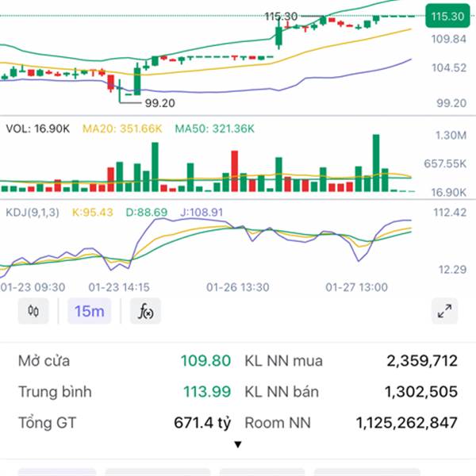Screen dimensions: 476x476
Task: Tap the 104.52 price axis label
Action: pyautogui.click(x=449, y=67)
